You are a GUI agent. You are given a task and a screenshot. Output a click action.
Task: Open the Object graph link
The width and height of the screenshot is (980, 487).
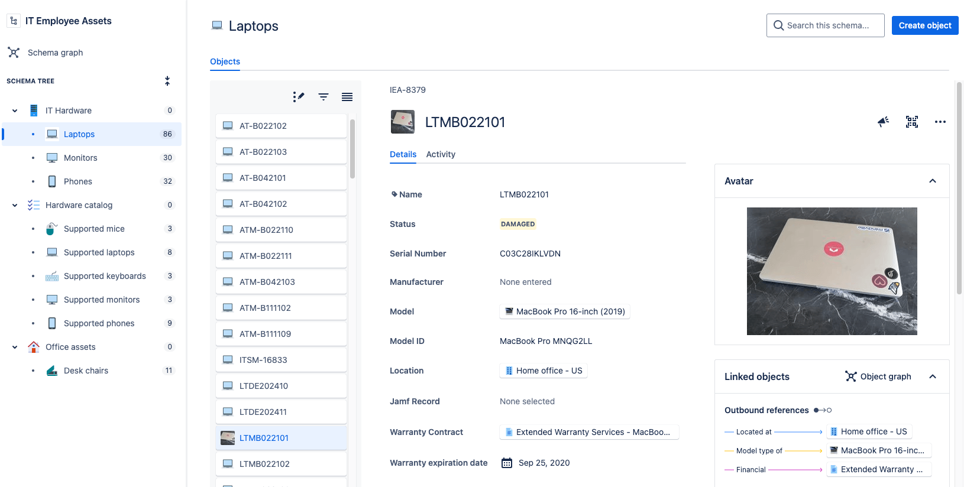coord(878,376)
